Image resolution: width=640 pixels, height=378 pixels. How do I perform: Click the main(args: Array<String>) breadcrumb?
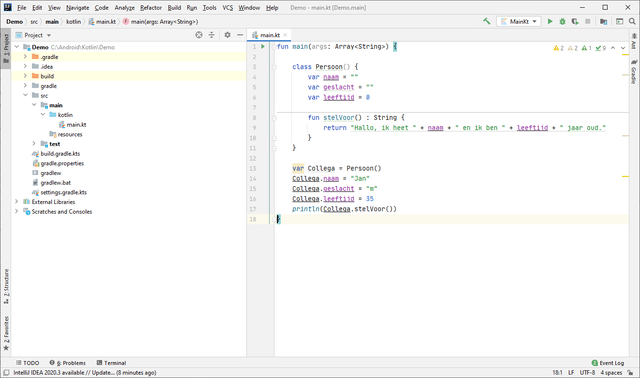click(x=160, y=22)
